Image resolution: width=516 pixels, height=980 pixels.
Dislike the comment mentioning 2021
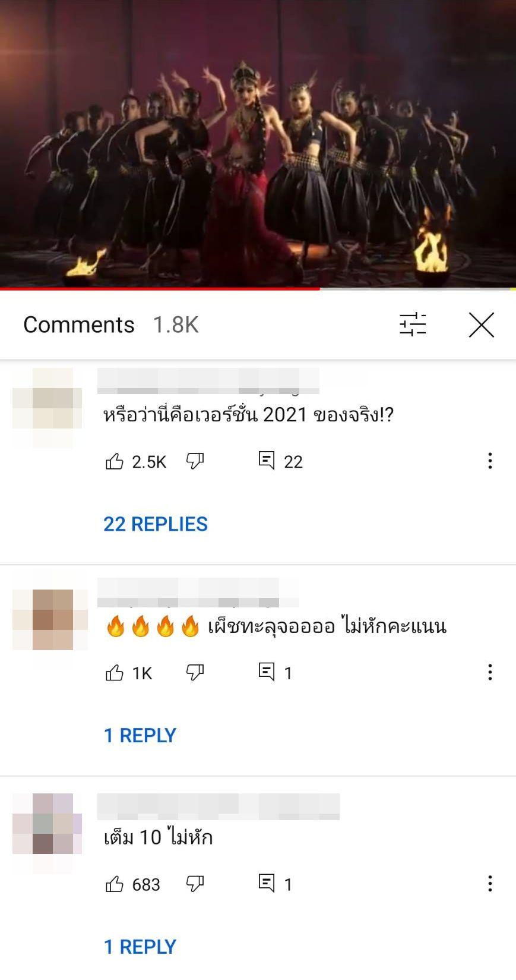click(195, 461)
